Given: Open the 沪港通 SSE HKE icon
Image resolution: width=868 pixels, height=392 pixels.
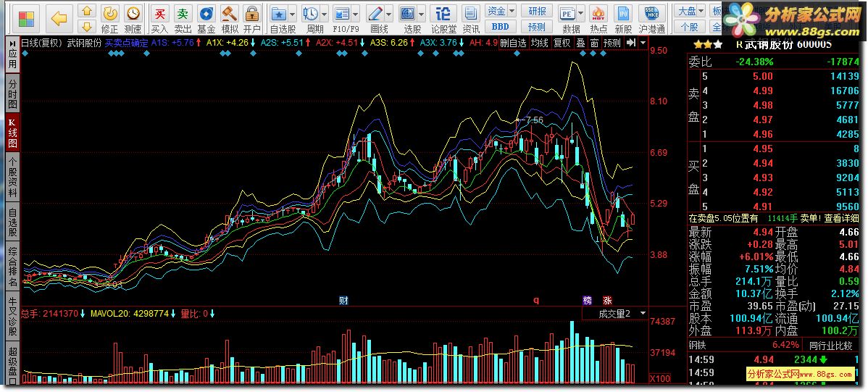Looking at the screenshot, I should pos(652,20).
